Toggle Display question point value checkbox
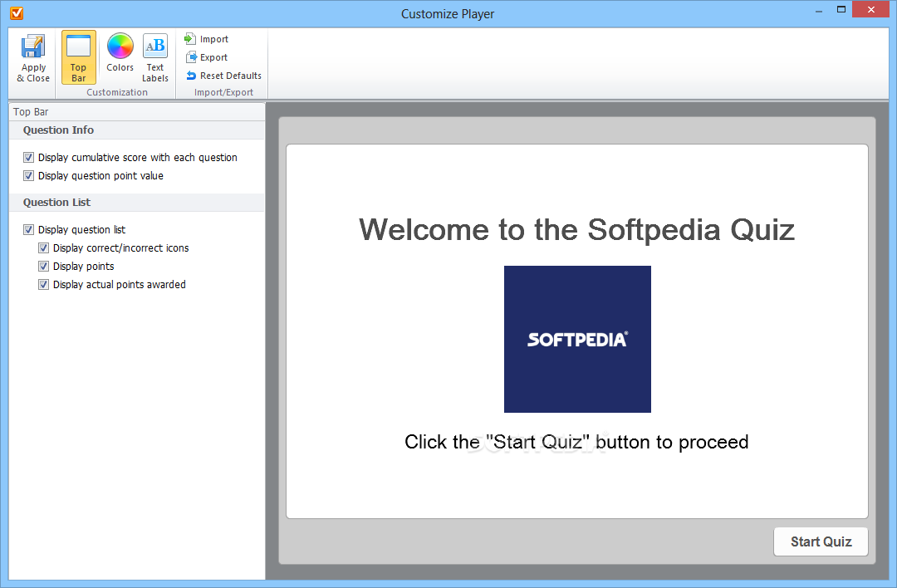The image size is (897, 588). click(x=28, y=175)
